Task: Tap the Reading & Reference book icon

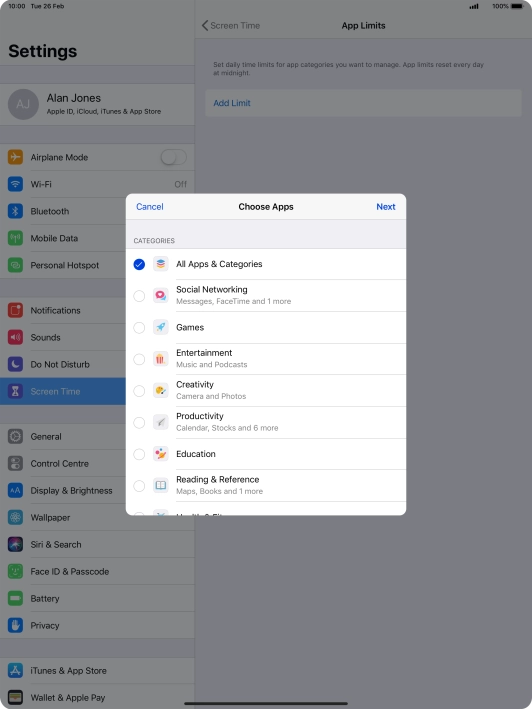Action: click(x=160, y=485)
